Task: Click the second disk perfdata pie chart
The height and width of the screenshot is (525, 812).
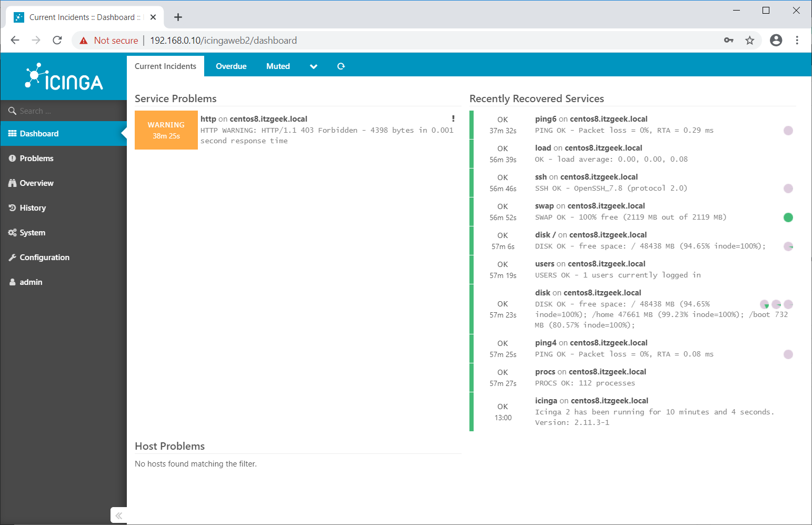Action: (x=776, y=304)
